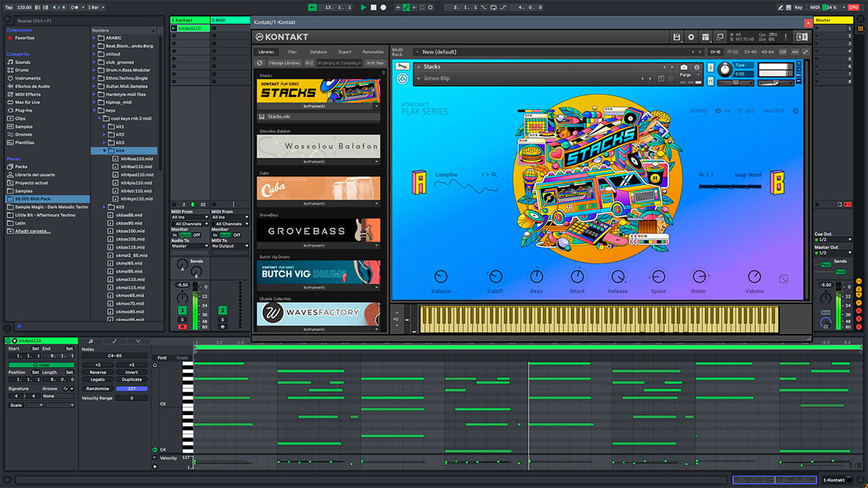Collapse the kit4 folder
868x488 pixels.
(103, 150)
